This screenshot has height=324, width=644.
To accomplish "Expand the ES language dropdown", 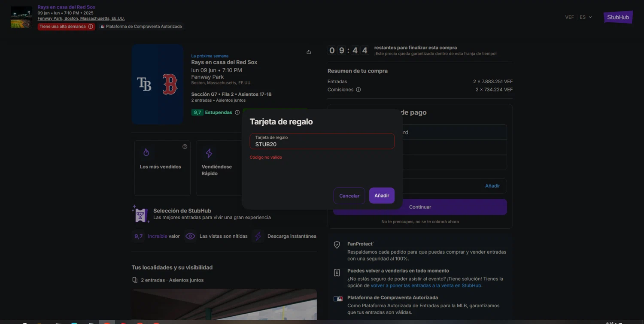I will coord(586,17).
